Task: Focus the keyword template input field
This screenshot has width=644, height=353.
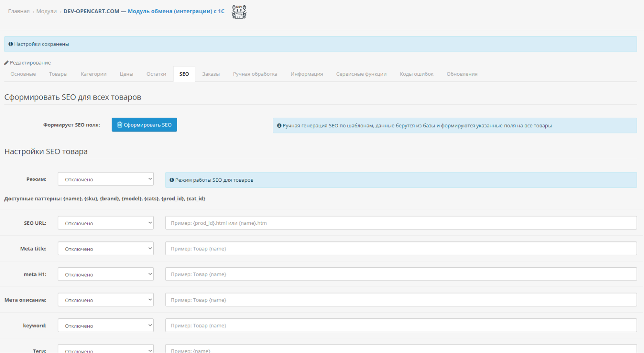Action: pyautogui.click(x=401, y=326)
